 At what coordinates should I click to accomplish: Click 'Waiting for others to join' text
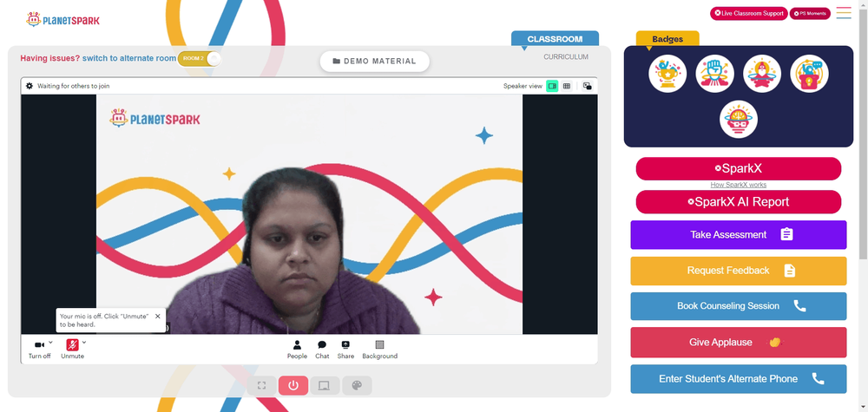click(x=74, y=86)
